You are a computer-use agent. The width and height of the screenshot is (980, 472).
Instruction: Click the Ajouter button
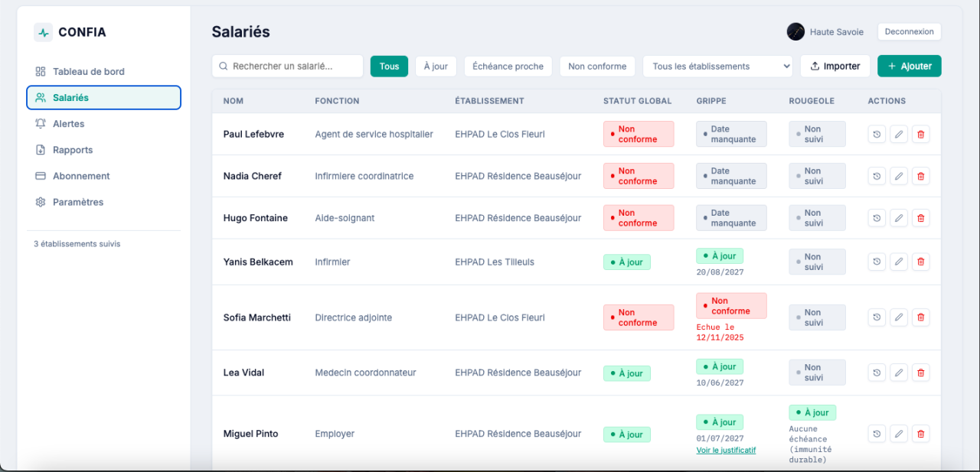pos(910,67)
